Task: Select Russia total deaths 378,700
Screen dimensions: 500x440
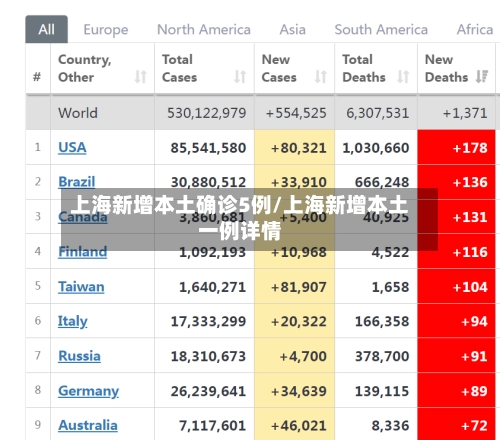Action: click(x=382, y=356)
